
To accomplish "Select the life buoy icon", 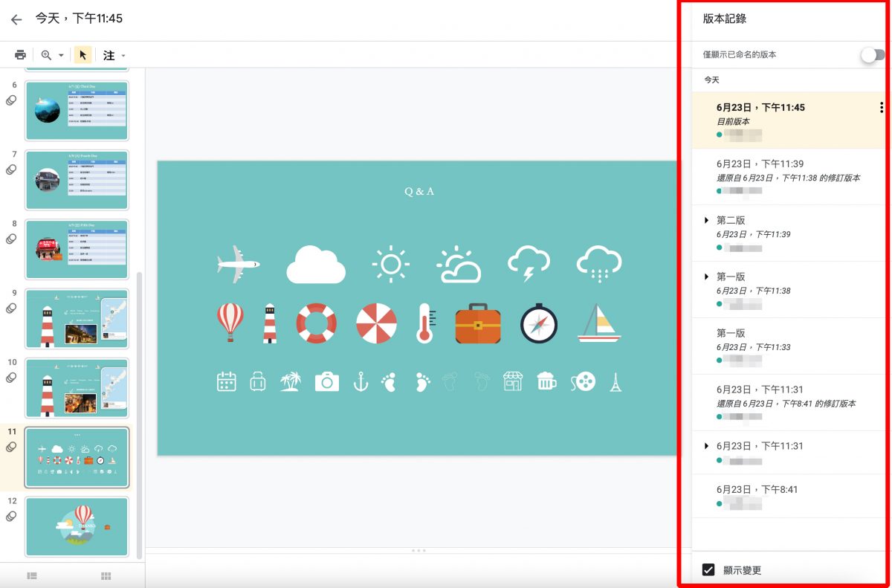I will pyautogui.click(x=317, y=323).
